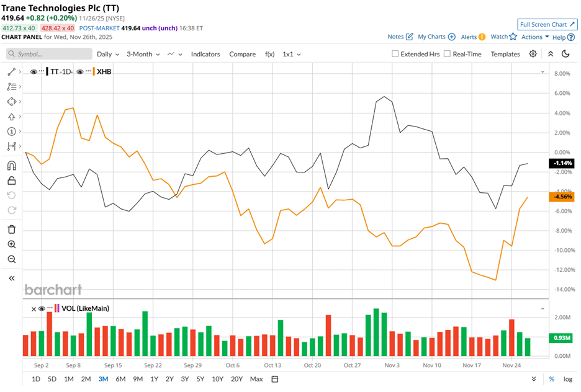Image resolution: width=581 pixels, height=392 pixels.
Task: Open chart settings gear icon
Action: [x=533, y=54]
